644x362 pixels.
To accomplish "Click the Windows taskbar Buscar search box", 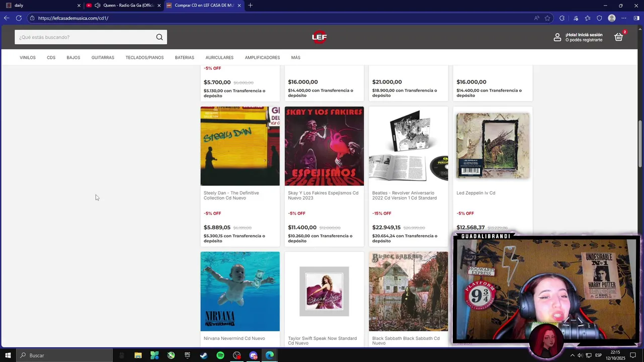I will pyautogui.click(x=64, y=355).
